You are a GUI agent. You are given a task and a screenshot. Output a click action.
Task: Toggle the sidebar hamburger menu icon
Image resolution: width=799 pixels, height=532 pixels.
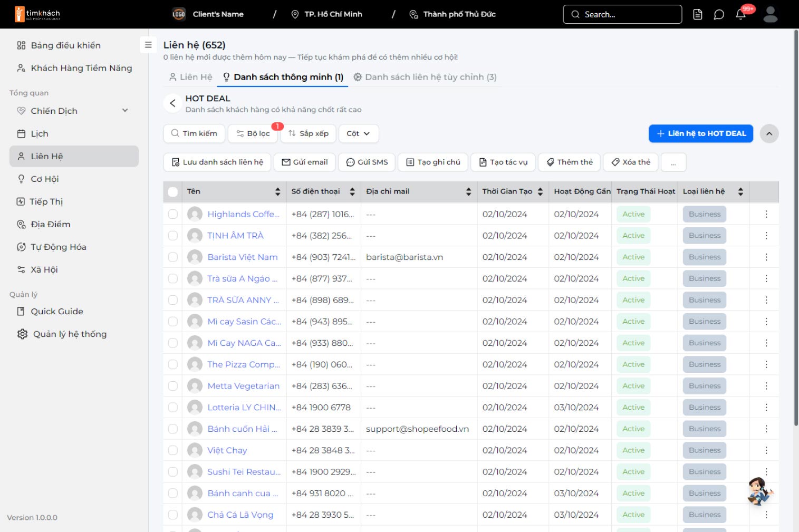148,45
